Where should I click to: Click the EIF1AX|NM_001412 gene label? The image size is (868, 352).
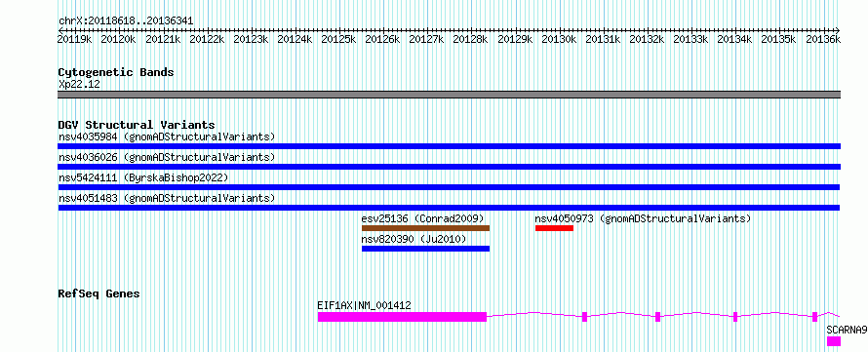[364, 305]
